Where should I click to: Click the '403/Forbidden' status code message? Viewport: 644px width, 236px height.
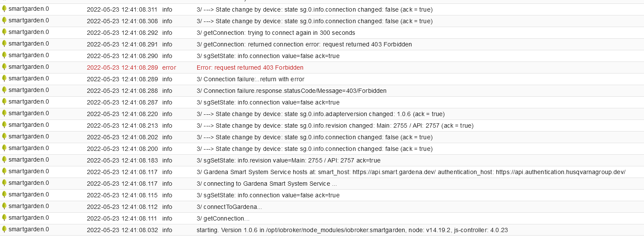click(x=291, y=91)
